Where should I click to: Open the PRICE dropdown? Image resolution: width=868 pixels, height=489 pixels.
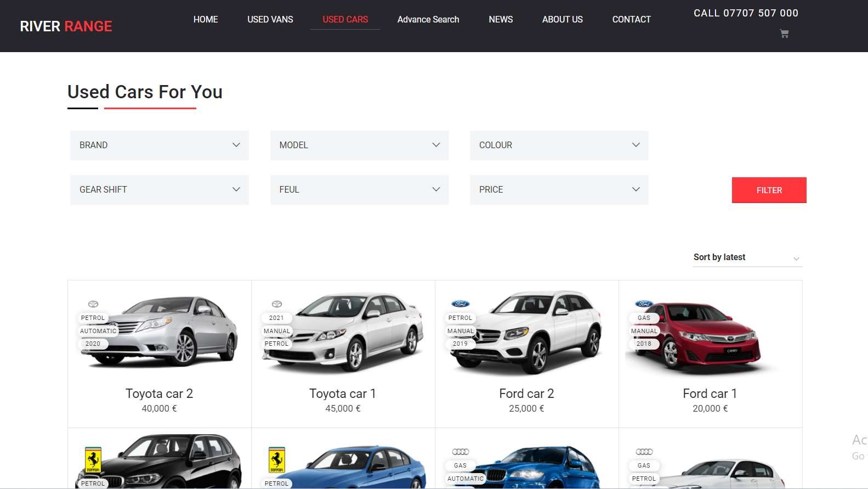coord(559,190)
